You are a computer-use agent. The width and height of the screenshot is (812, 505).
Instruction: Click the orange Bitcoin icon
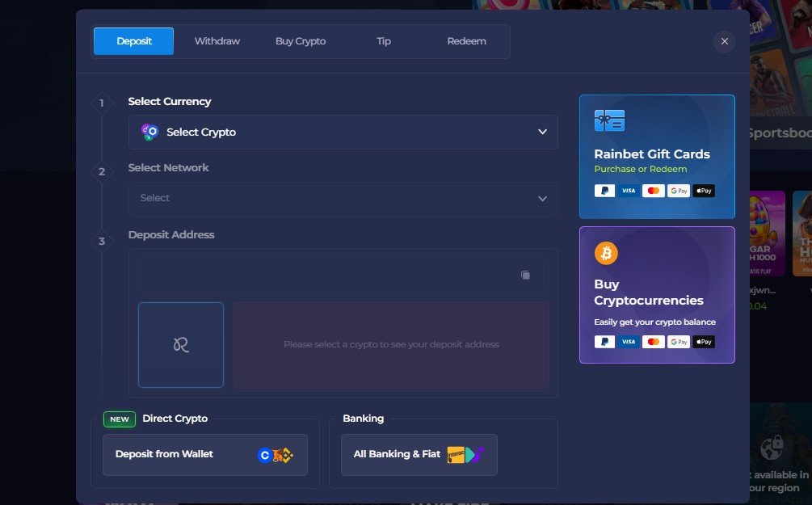606,253
